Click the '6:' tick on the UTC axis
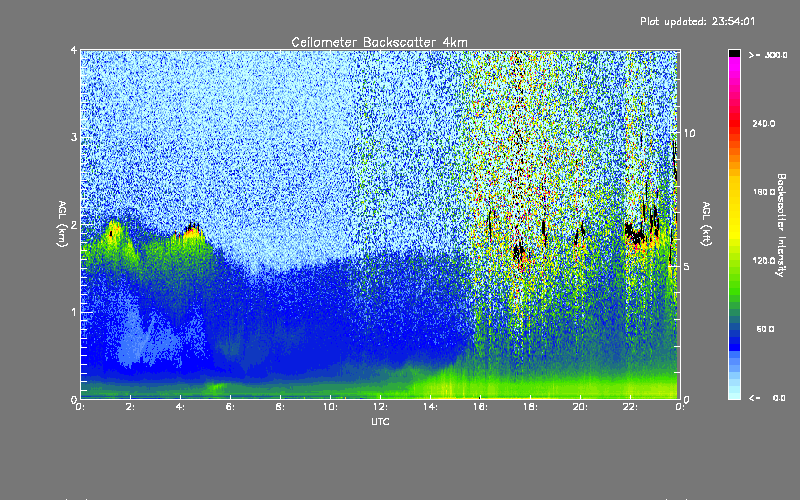The width and height of the screenshot is (800, 500). [x=231, y=407]
